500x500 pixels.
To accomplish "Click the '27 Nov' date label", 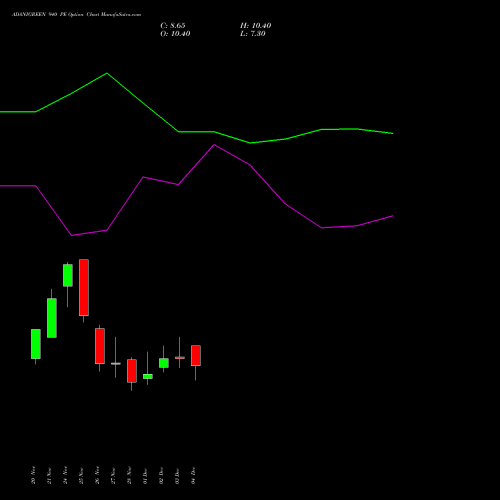I will coord(113,475).
